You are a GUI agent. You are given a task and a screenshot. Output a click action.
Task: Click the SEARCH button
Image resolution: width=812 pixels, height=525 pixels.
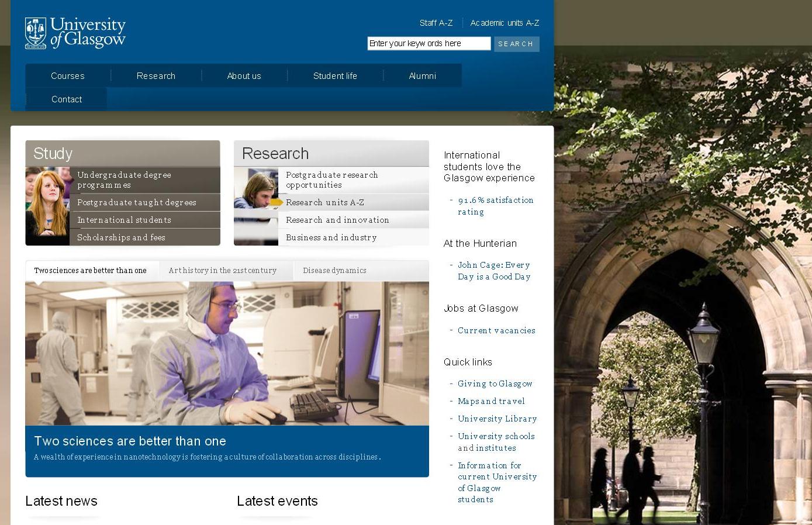[516, 44]
